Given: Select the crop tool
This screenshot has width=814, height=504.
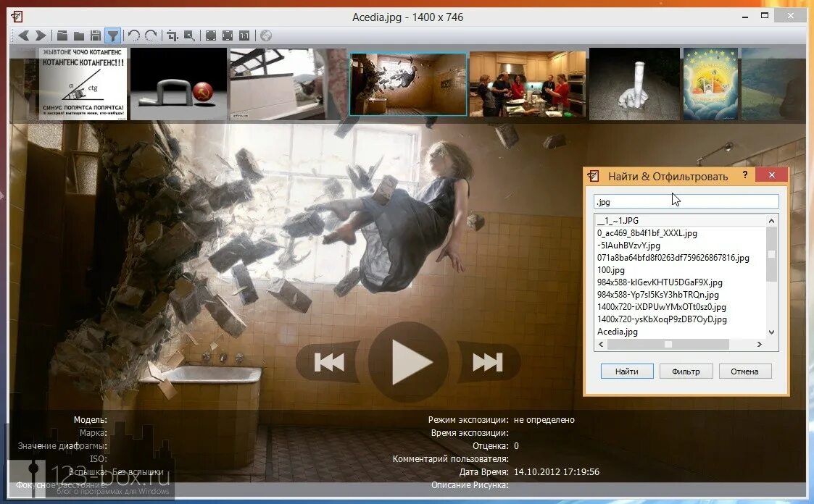Looking at the screenshot, I should pyautogui.click(x=173, y=35).
